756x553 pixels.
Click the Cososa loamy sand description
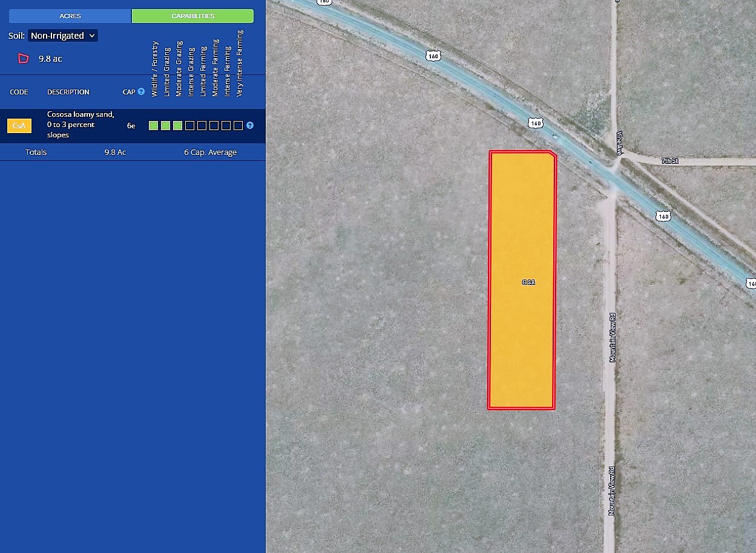pos(81,125)
